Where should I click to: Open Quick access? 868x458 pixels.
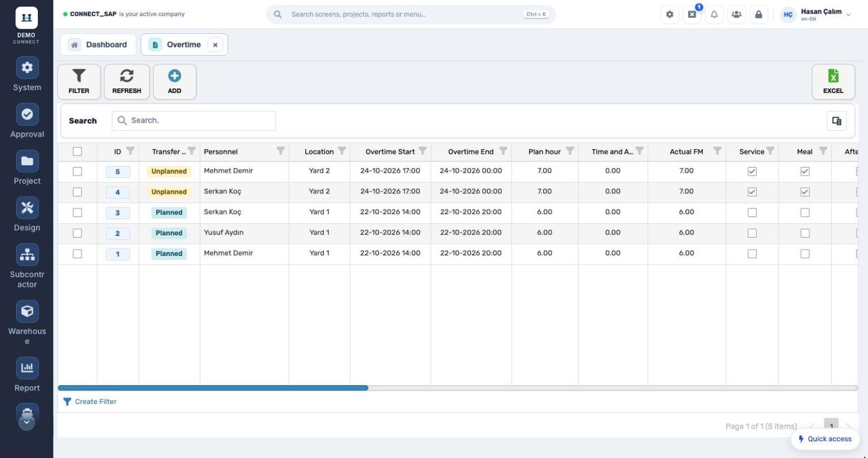tap(825, 439)
